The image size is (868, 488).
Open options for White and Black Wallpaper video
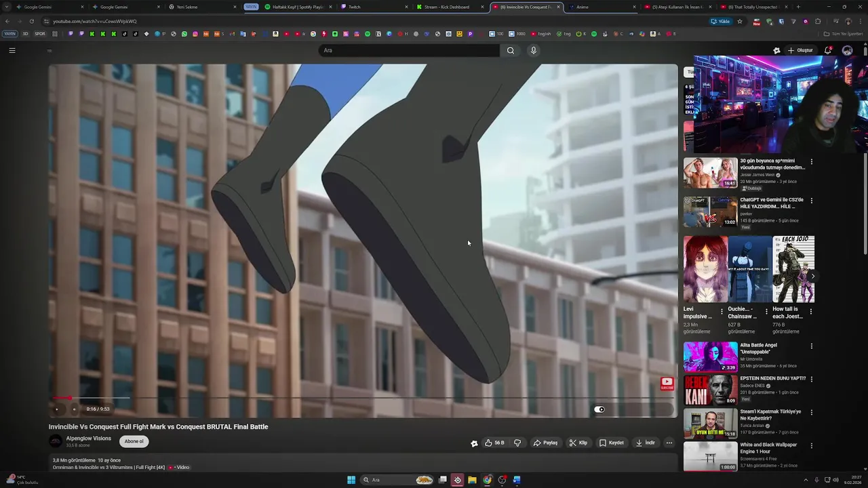(x=811, y=445)
